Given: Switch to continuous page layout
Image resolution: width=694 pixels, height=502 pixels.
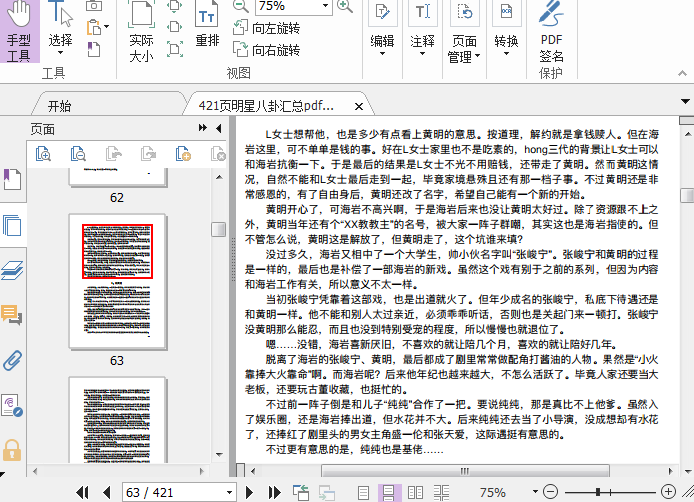Looking at the screenshot, I should tap(389, 493).
